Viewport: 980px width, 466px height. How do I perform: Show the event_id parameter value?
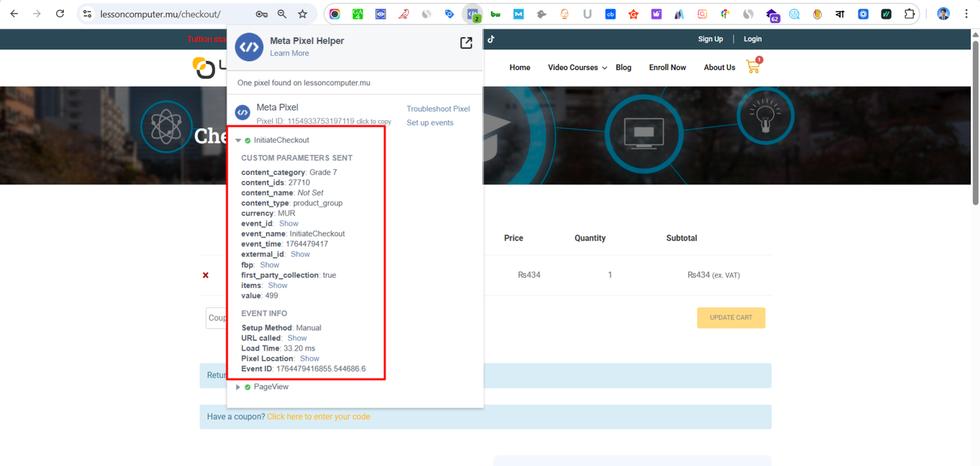click(x=288, y=224)
